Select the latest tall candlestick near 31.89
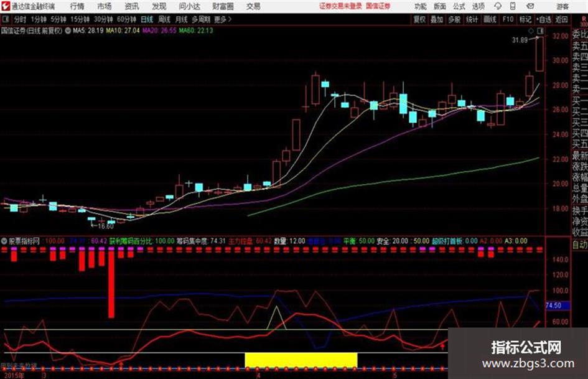The image size is (588, 379). click(539, 54)
